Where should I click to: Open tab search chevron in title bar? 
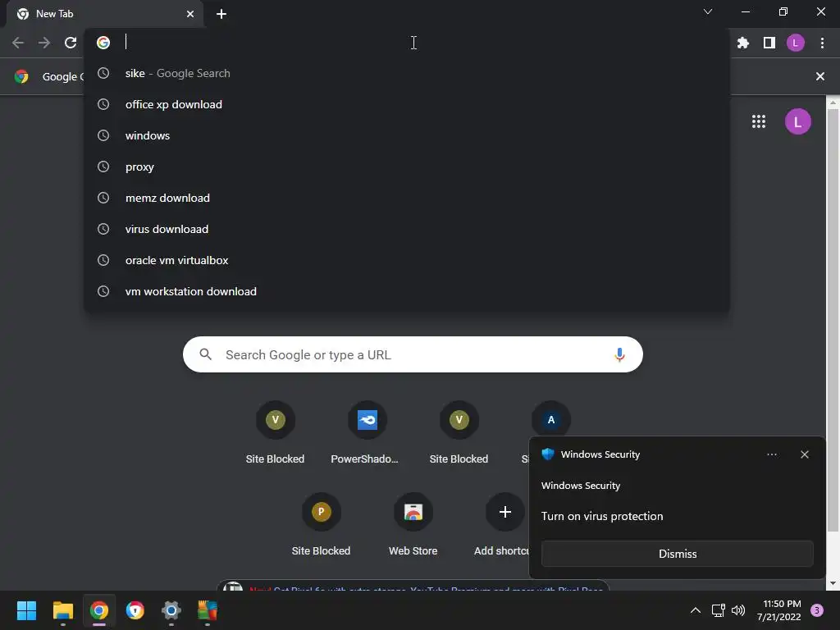pos(707,11)
